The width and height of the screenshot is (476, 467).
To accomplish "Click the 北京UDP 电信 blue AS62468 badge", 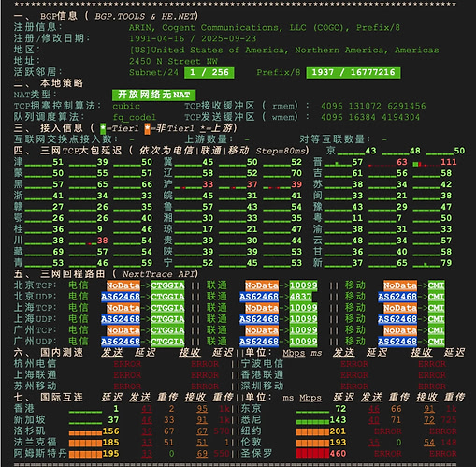I will pyautogui.click(x=121, y=297).
